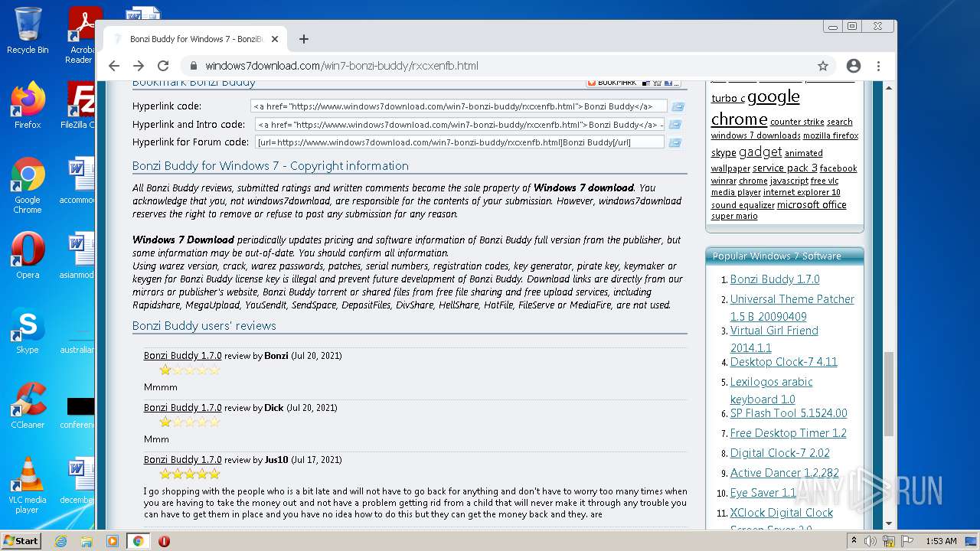Open Chrome's three-dot menu

879,66
